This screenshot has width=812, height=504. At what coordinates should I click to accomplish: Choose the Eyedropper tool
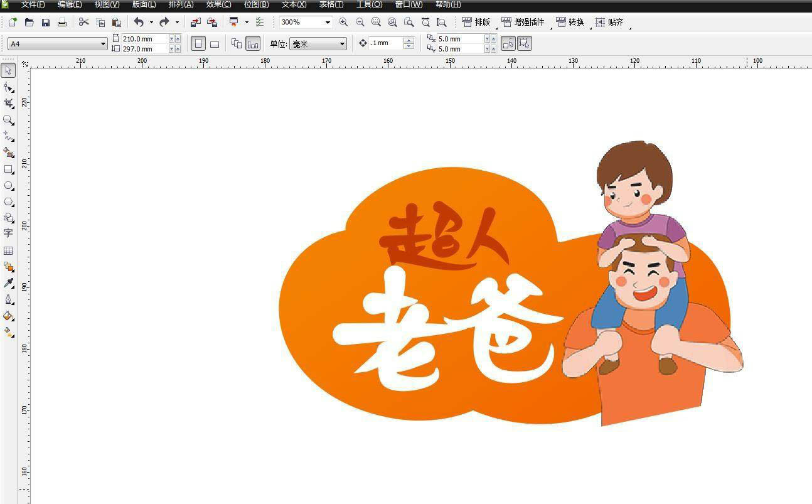point(8,283)
